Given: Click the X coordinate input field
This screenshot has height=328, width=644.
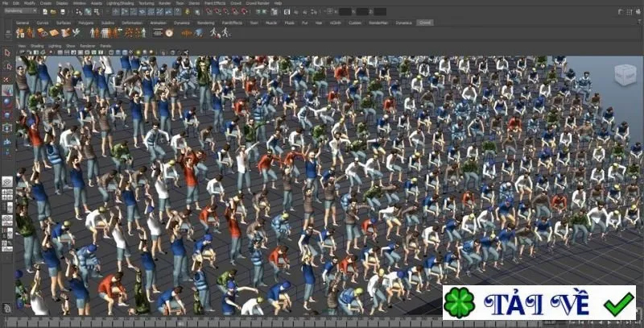Looking at the screenshot, I should pyautogui.click(x=345, y=11).
